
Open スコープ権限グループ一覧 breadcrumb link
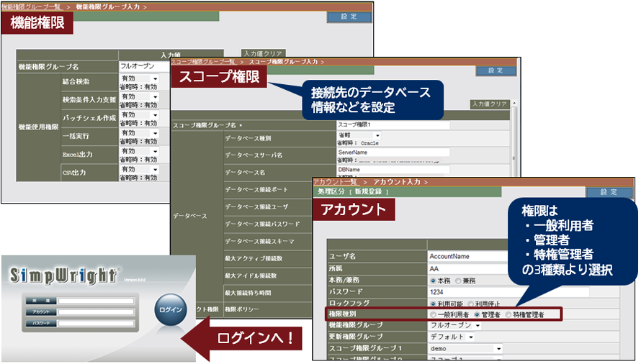click(204, 62)
